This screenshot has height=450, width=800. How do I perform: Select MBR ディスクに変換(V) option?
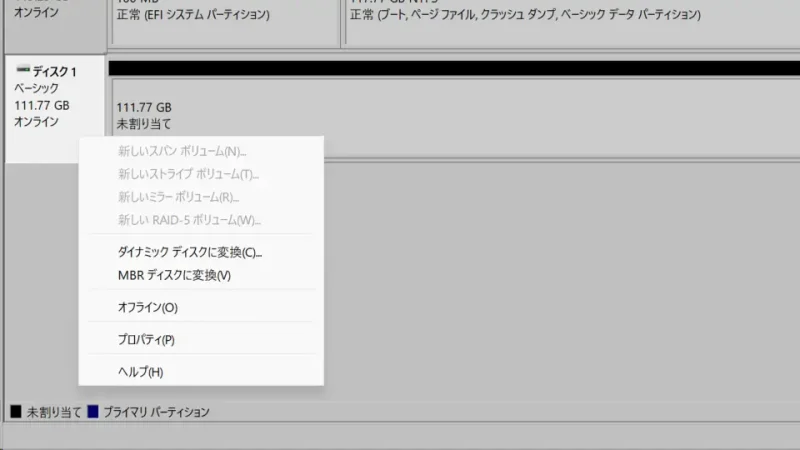(x=201, y=276)
